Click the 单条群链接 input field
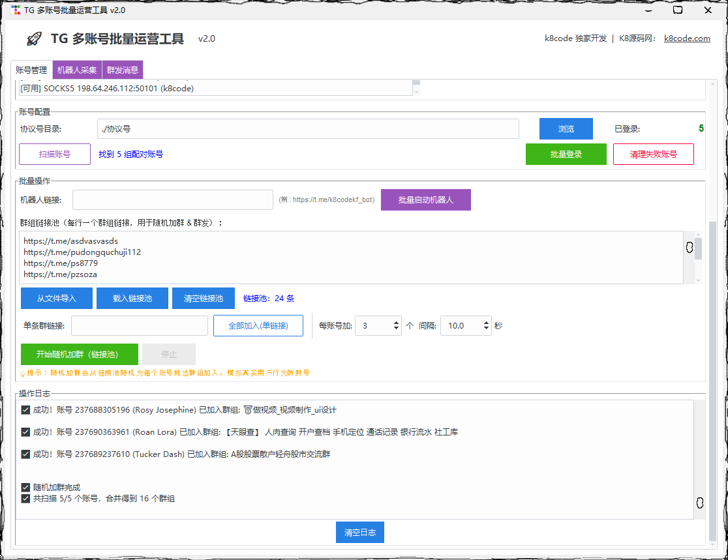The image size is (728, 560). [140, 326]
